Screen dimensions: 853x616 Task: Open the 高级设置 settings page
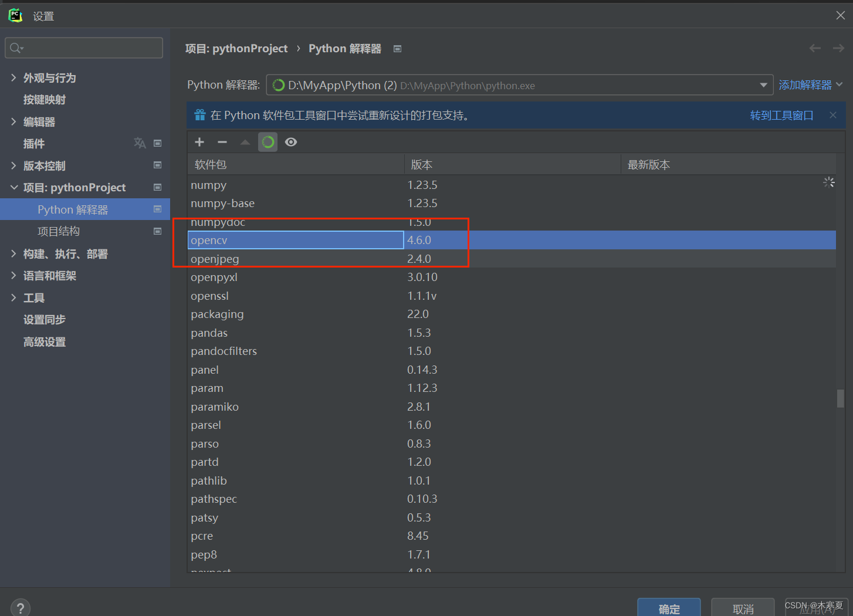(x=45, y=342)
